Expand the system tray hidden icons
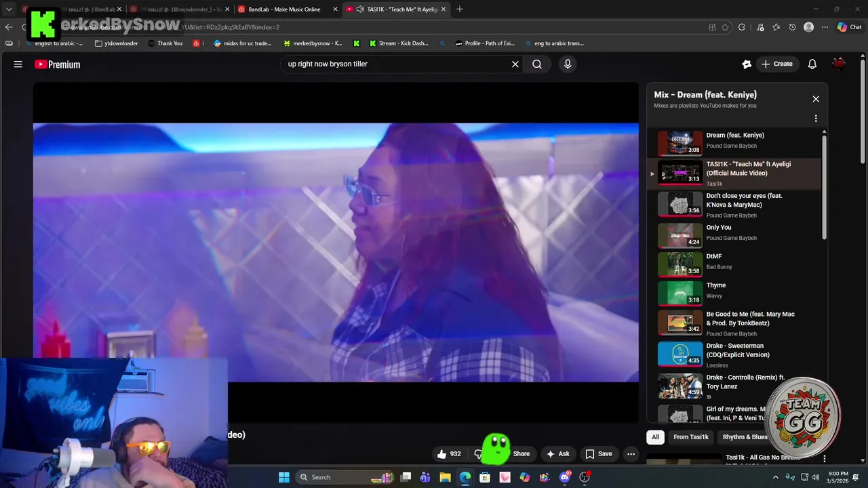Image resolution: width=868 pixels, height=488 pixels. point(776,477)
